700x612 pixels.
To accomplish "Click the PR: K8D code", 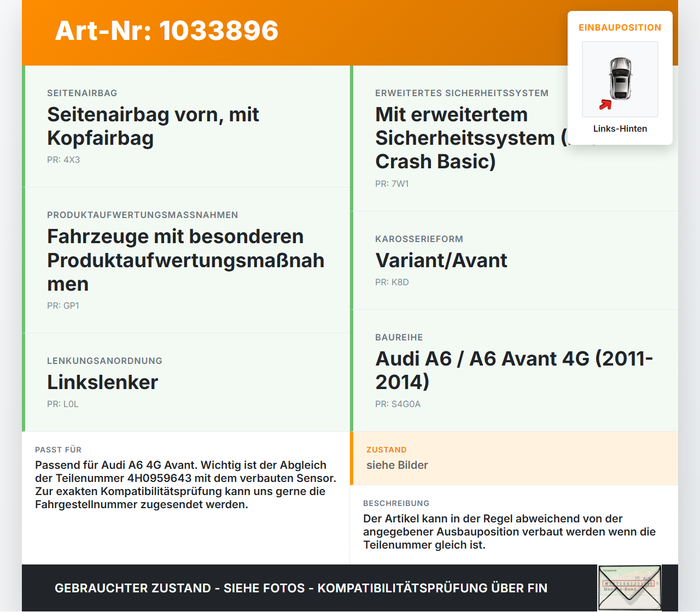I will 392,283.
